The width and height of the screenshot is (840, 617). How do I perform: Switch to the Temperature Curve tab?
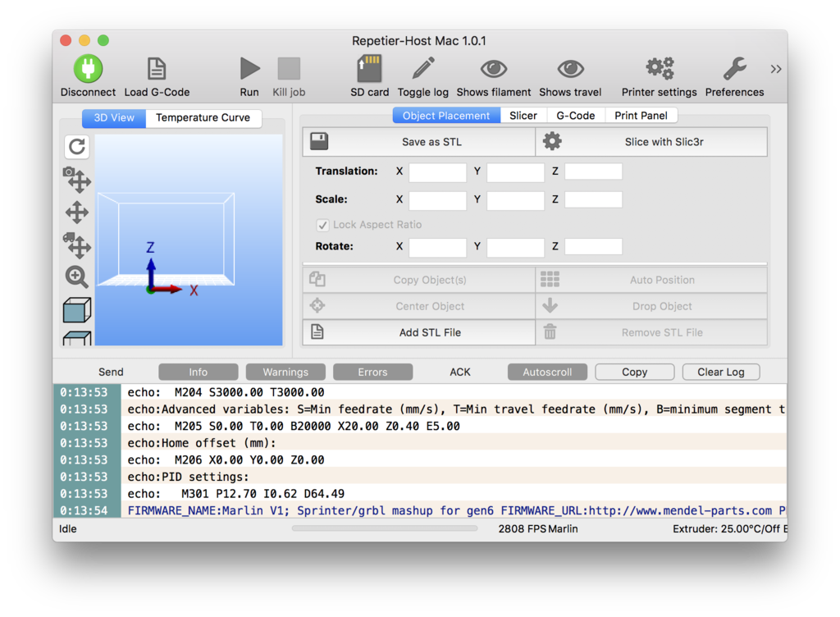[203, 118]
